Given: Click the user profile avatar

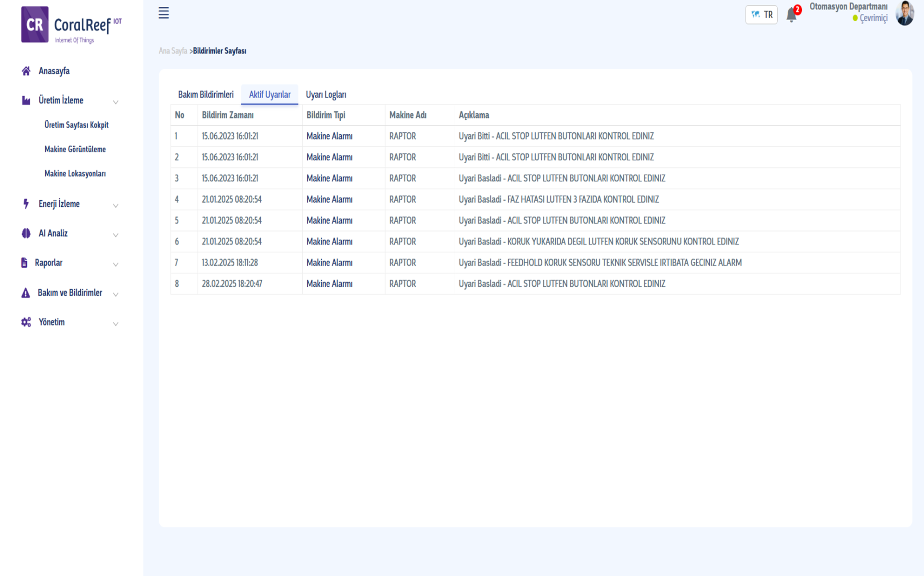Looking at the screenshot, I should pos(904,13).
